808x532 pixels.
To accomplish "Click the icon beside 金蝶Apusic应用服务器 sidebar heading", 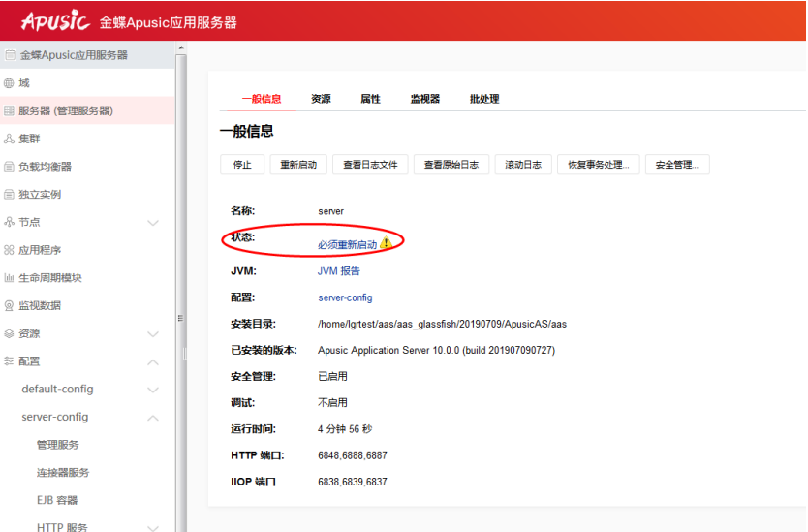I will [x=11, y=54].
